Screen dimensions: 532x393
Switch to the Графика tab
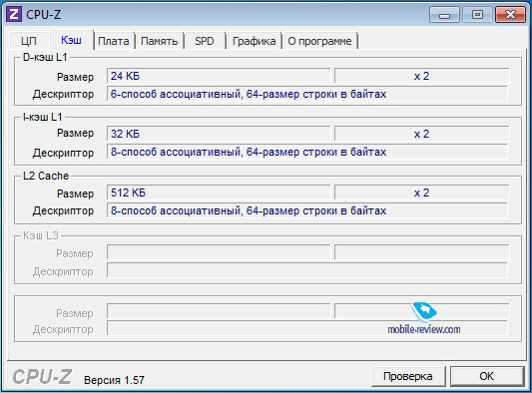[x=254, y=41]
